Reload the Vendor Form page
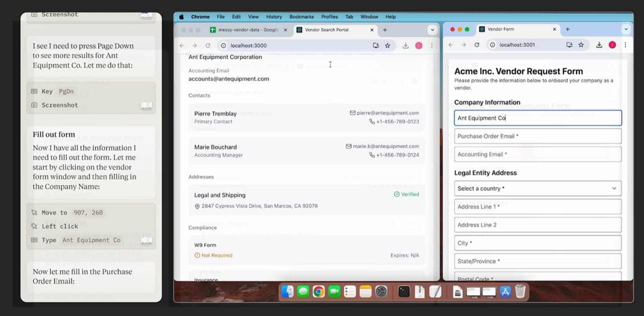This screenshot has height=316, width=644. (x=477, y=45)
